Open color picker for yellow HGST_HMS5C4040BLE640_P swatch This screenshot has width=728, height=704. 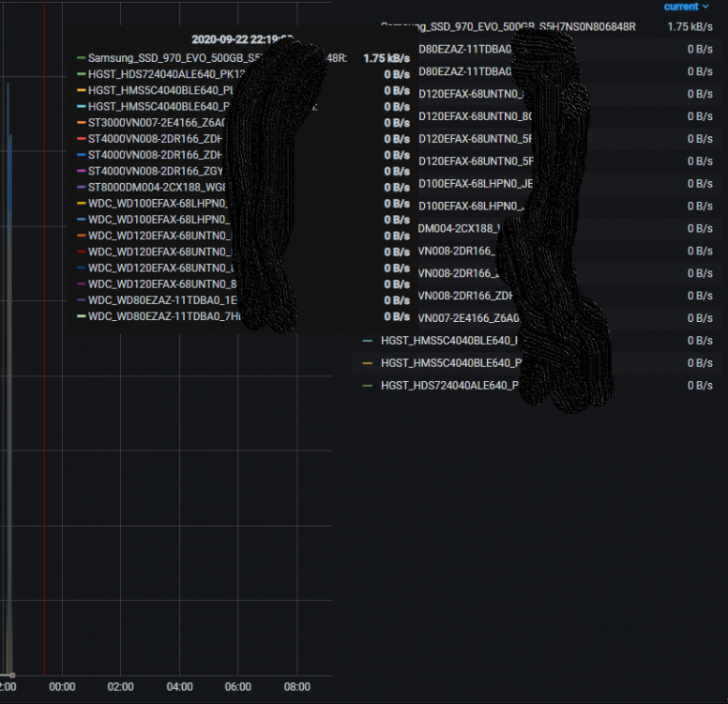click(367, 363)
